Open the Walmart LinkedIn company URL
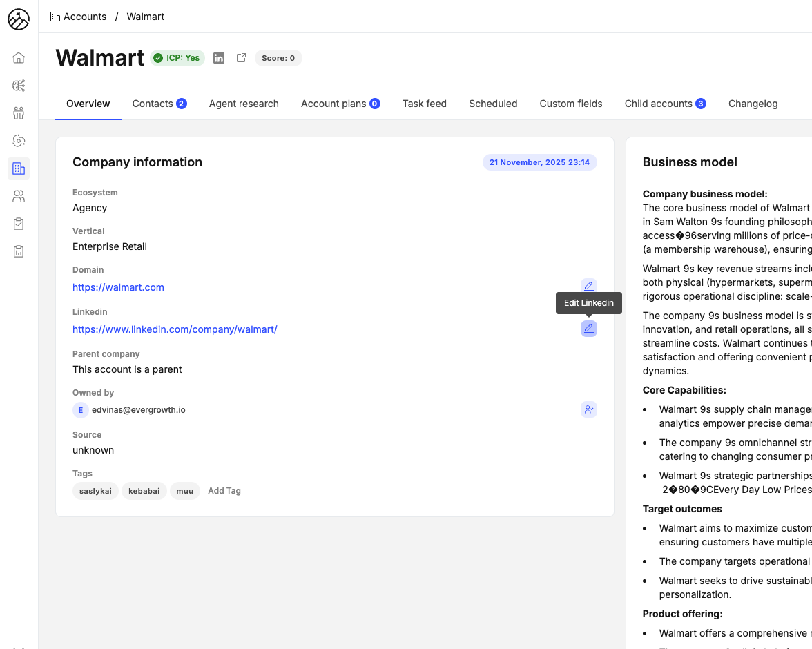The image size is (812, 649). click(x=175, y=329)
